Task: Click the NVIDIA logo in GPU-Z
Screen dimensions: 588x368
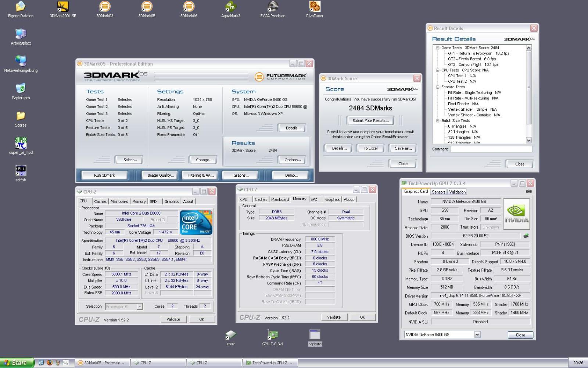Action: click(x=516, y=214)
